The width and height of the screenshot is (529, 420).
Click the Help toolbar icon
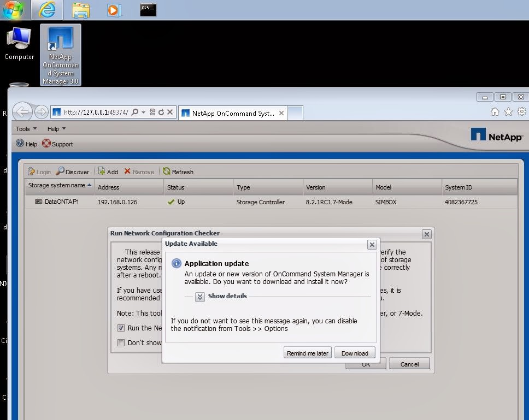coord(26,144)
